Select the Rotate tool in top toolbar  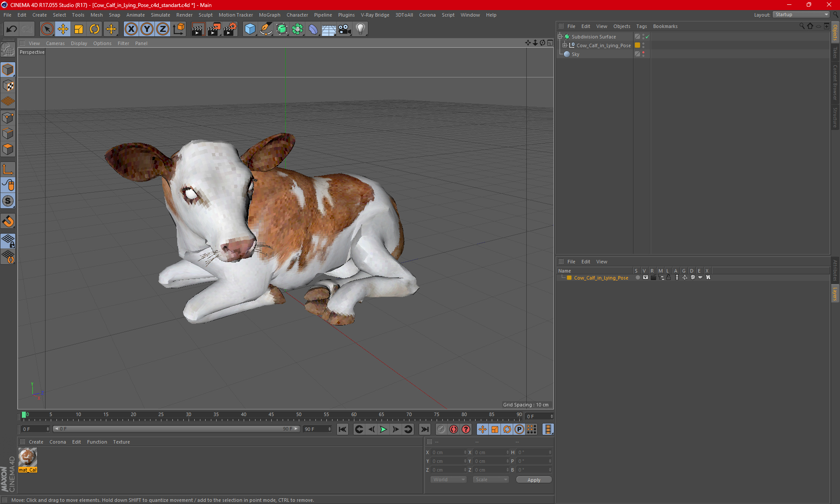point(94,29)
